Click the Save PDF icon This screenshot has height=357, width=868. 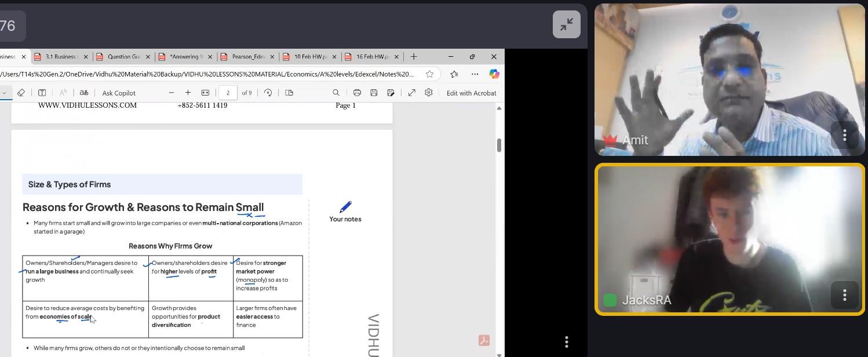[x=374, y=93]
